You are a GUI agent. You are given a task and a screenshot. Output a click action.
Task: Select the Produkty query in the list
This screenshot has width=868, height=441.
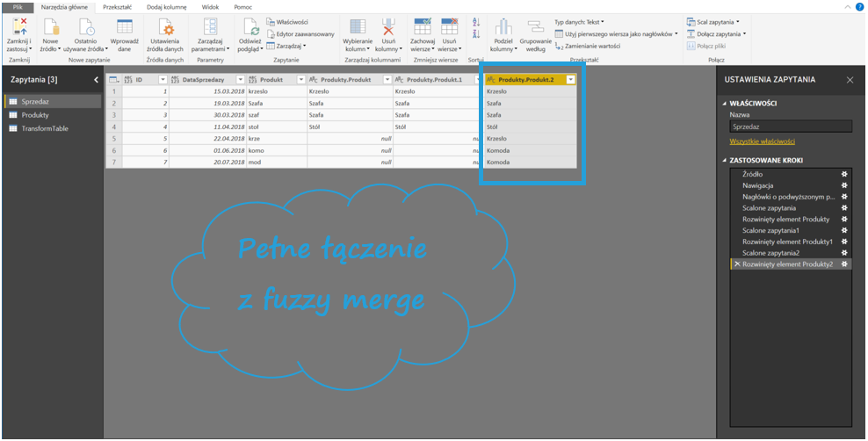[x=35, y=115]
